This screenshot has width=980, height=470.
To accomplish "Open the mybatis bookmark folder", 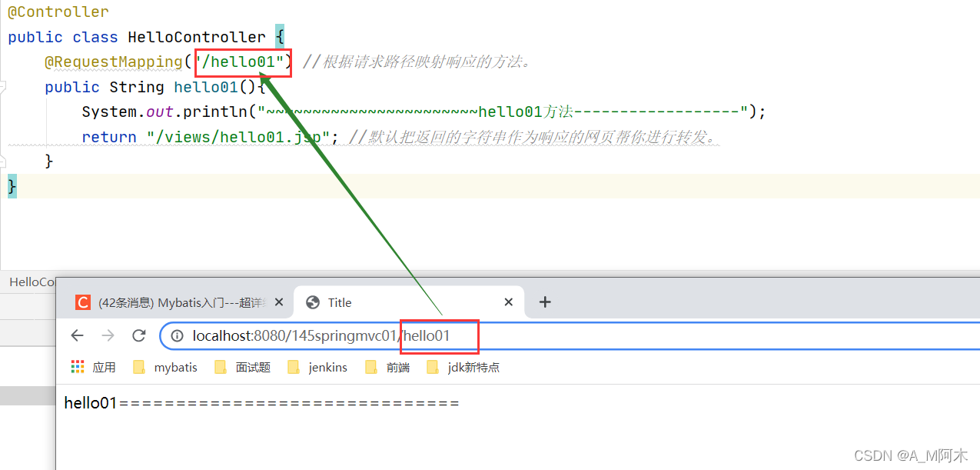I will pos(164,367).
